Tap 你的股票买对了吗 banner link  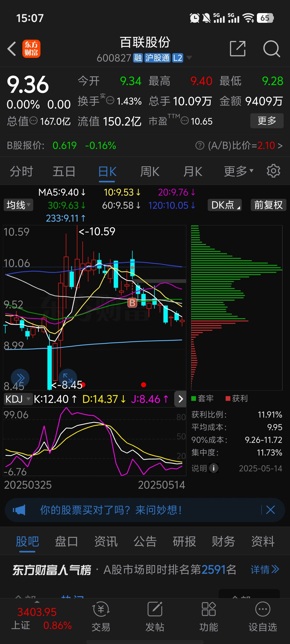coord(111,510)
